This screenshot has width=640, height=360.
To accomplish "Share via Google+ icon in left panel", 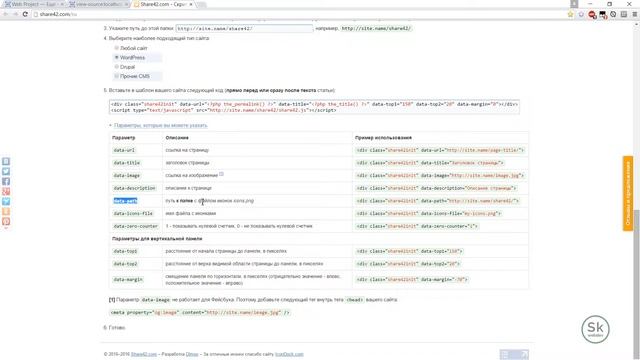I will coord(6,191).
